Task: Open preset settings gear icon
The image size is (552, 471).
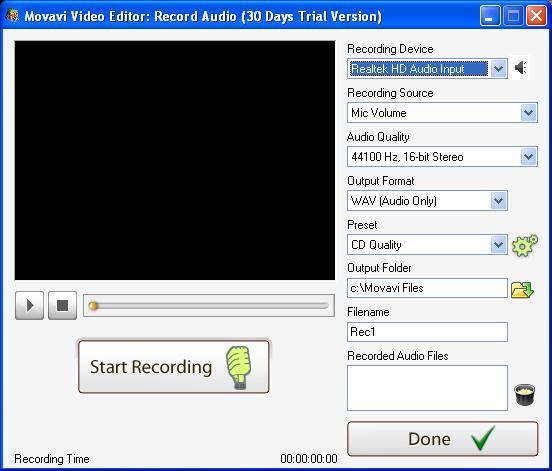Action: 525,245
